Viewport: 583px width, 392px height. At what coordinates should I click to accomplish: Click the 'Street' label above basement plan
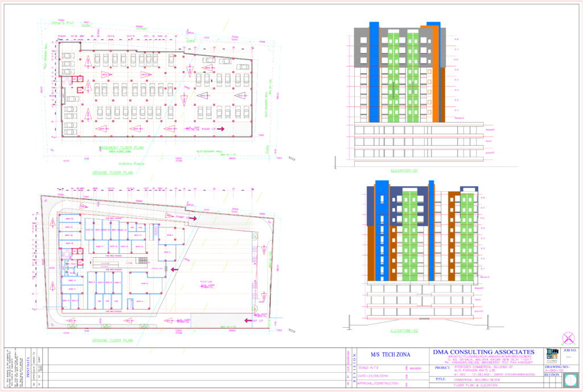[141, 28]
